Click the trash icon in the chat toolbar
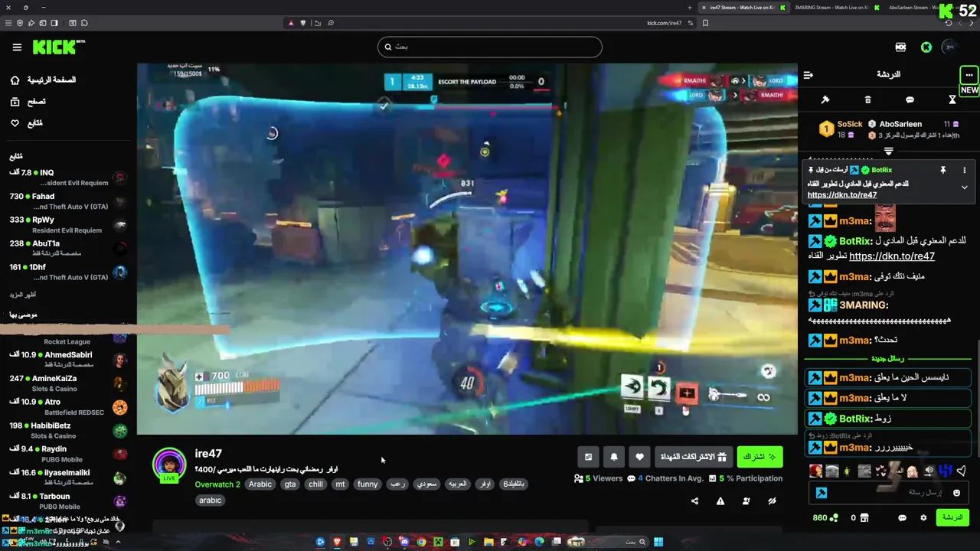Image resolution: width=980 pixels, height=551 pixels. (x=867, y=99)
